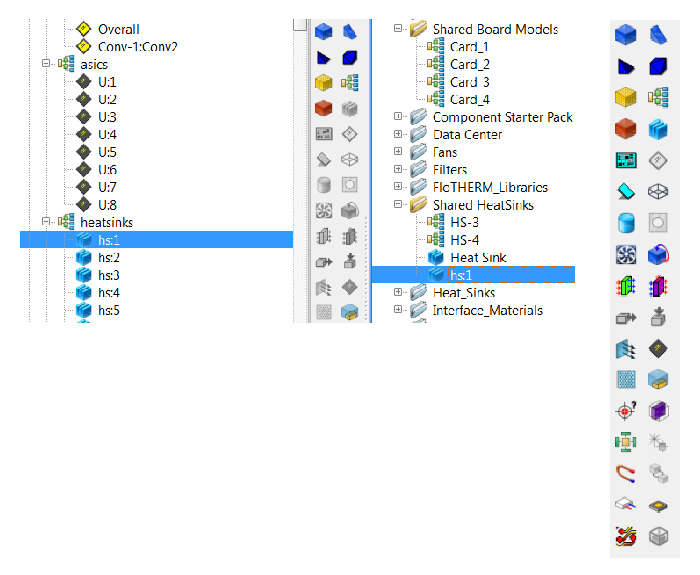Select the Prism tool in the enlarged palette
This screenshot has height=575, width=700.
click(658, 34)
